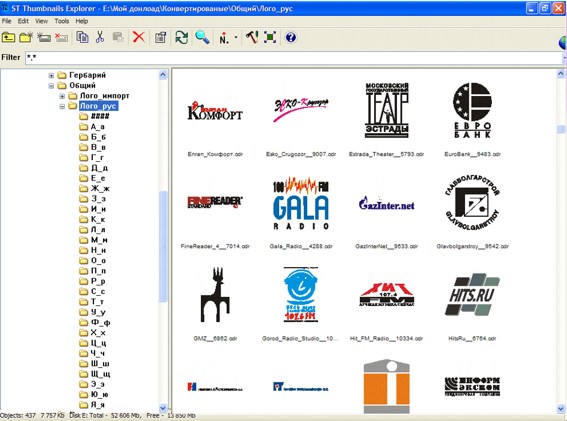The height and width of the screenshot is (421, 567).
Task: Open Properties via toolbar icon
Action: [x=160, y=37]
